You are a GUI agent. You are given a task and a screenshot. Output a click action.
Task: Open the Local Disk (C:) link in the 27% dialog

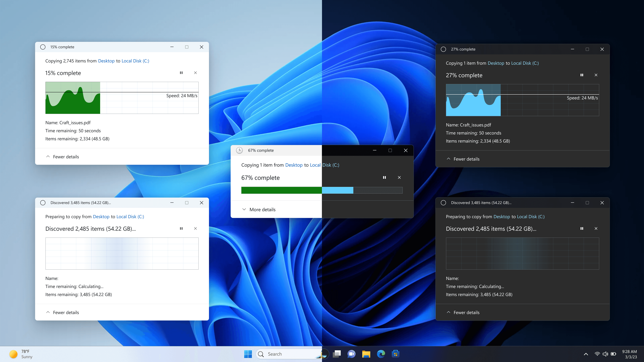tap(525, 63)
